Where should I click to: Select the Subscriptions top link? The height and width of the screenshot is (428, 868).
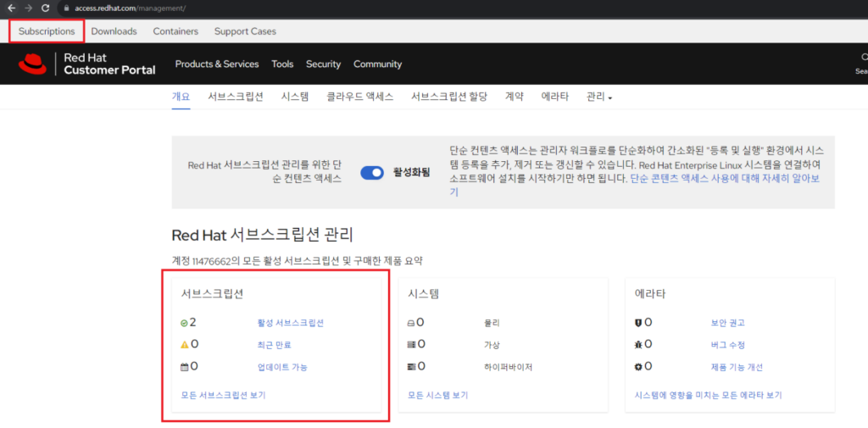pyautogui.click(x=47, y=31)
